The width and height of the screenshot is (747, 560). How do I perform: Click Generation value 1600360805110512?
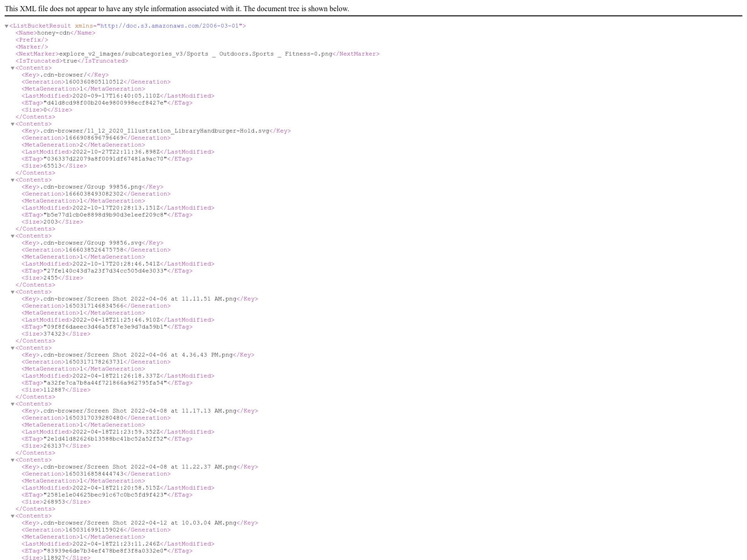tap(94, 82)
